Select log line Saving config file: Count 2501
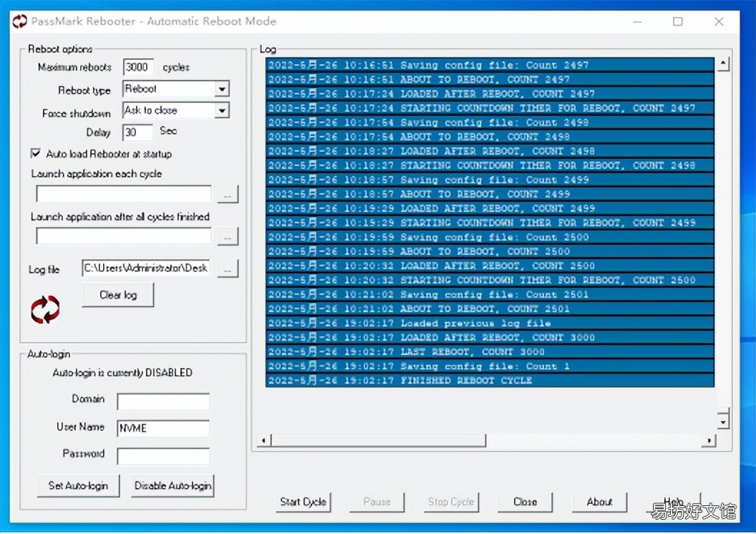Screen dimensions: 756x534 click(x=490, y=294)
